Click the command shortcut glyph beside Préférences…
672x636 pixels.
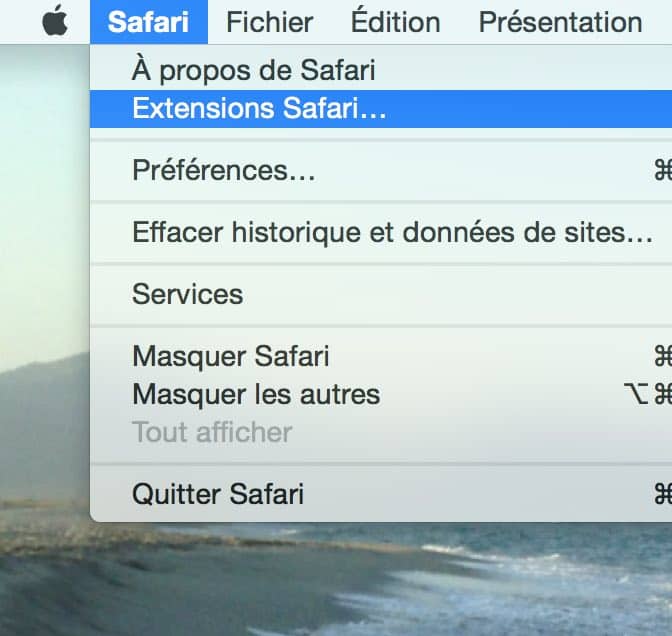[x=663, y=171]
